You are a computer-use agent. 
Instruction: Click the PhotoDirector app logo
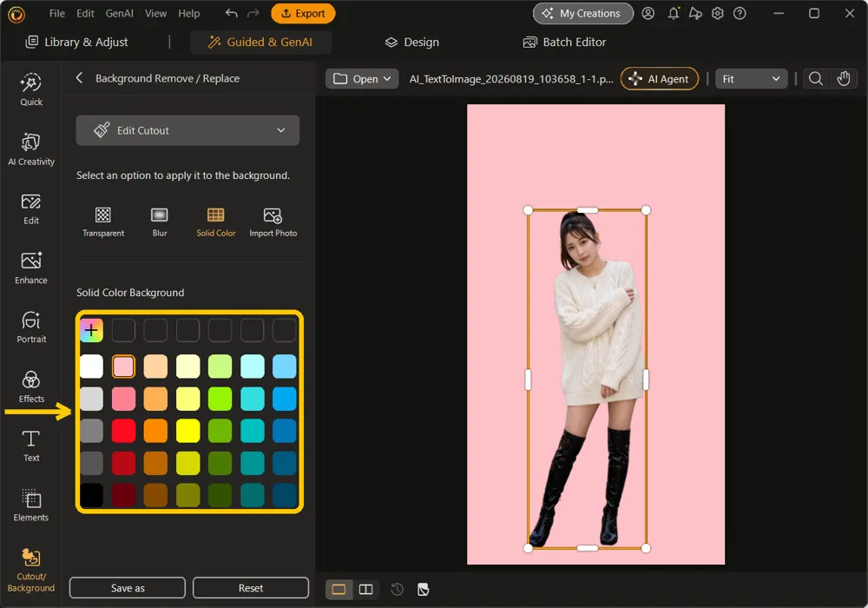pyautogui.click(x=16, y=14)
